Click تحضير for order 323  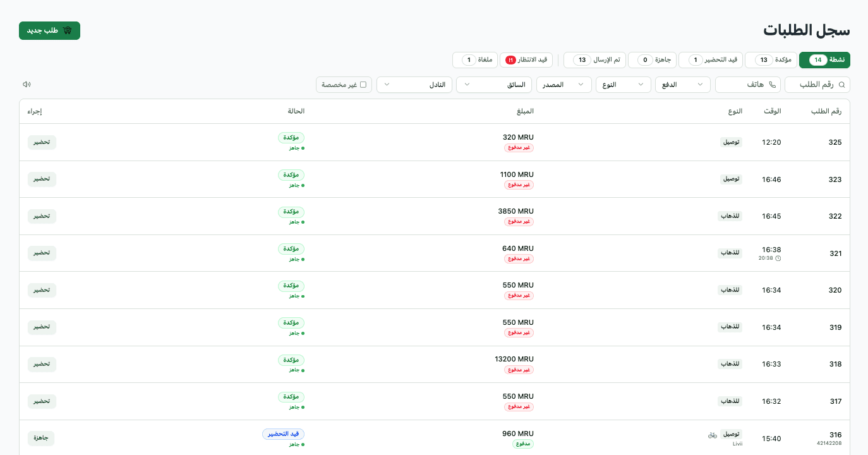click(x=42, y=179)
